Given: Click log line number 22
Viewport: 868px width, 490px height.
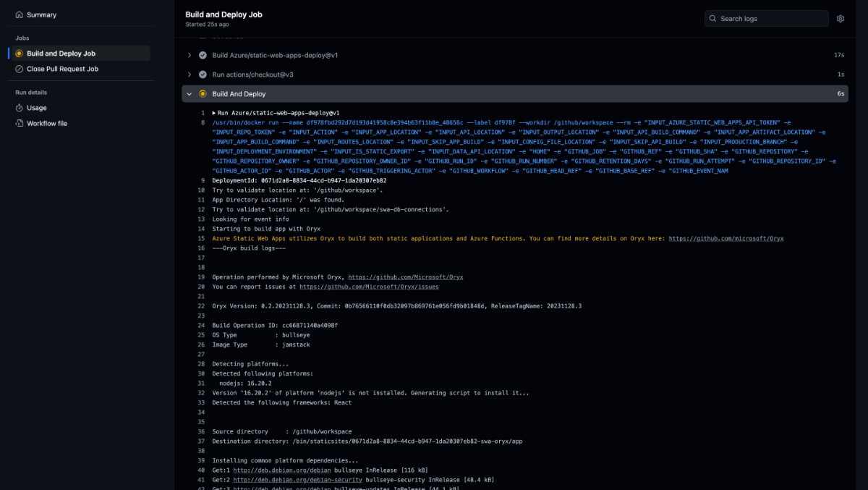Looking at the screenshot, I should tap(202, 306).
